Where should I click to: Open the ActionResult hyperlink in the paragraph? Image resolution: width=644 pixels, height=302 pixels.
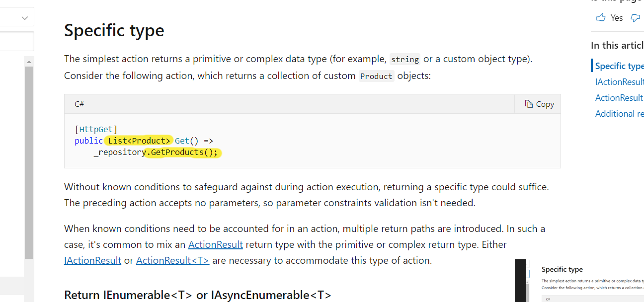[x=215, y=244]
